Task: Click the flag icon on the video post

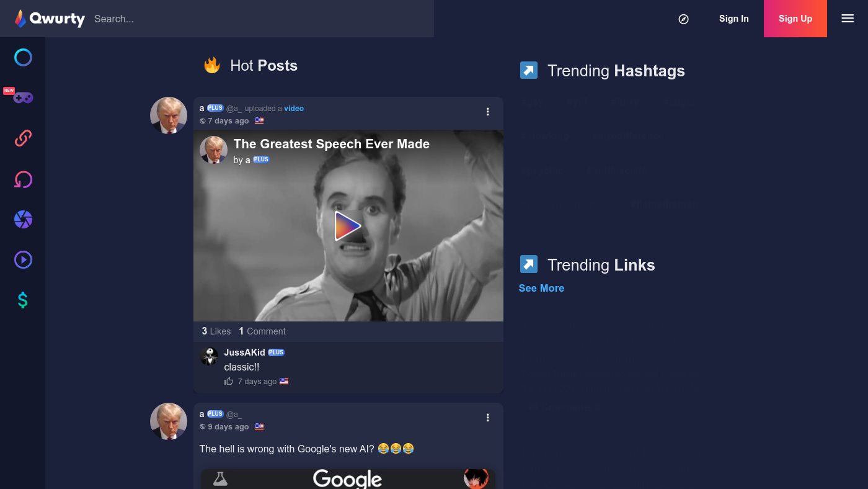Action: pos(259,121)
